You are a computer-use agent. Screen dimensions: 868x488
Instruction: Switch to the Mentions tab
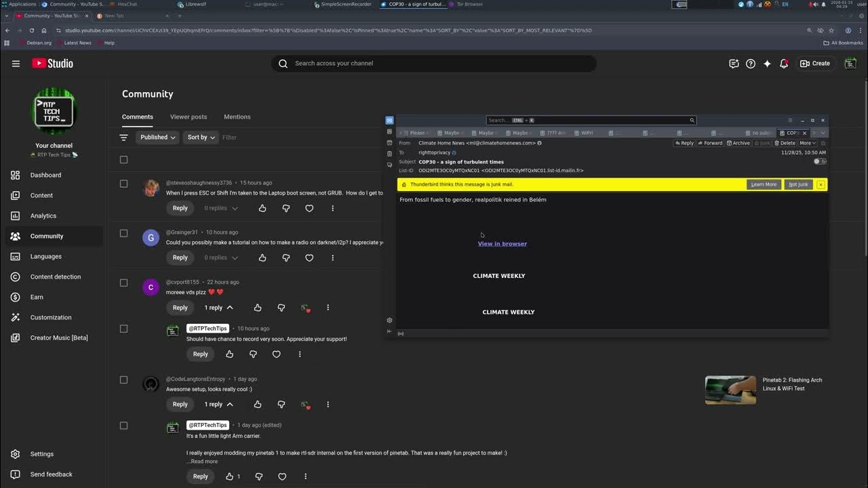click(x=237, y=117)
